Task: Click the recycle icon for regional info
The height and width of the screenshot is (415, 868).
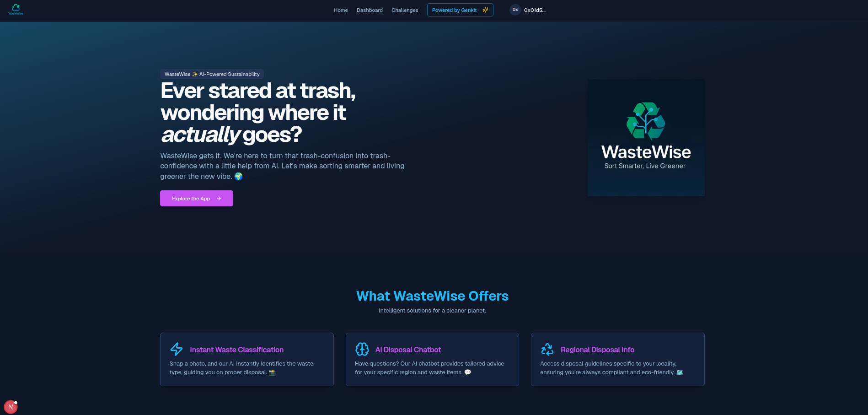Action: [x=547, y=349]
